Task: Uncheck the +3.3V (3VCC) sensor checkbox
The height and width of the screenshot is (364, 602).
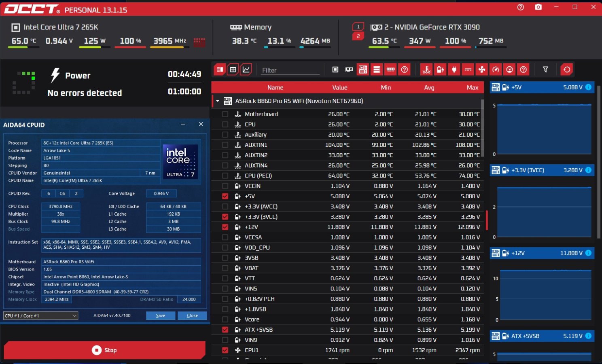Action: pos(225,217)
